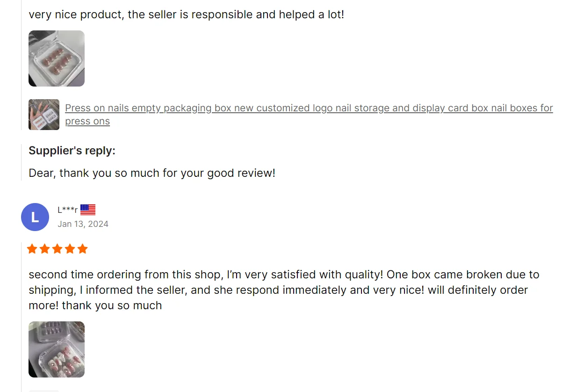Click the second orange rating star
The width and height of the screenshot is (577, 392).
coord(45,249)
